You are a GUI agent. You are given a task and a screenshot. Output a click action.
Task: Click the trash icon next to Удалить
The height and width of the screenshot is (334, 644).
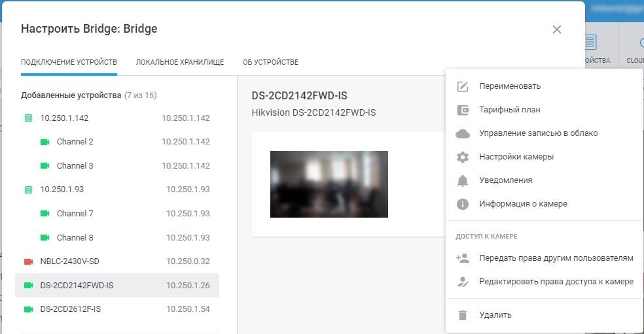coord(463,315)
